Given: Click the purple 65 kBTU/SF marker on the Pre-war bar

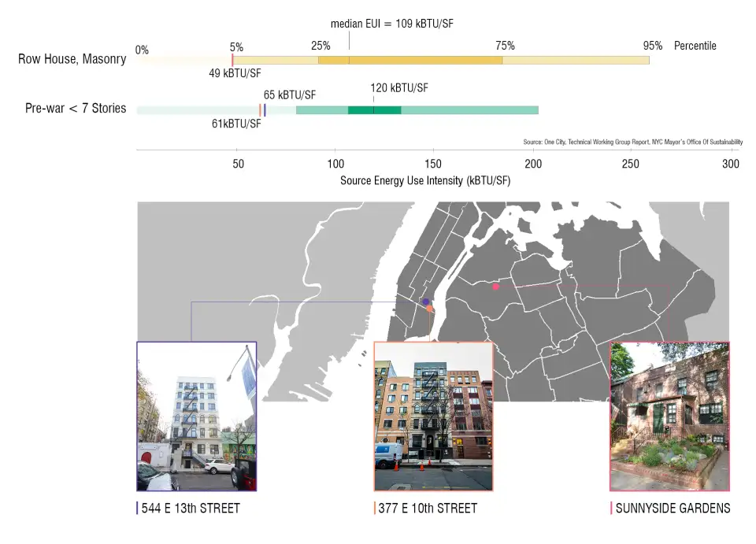Looking at the screenshot, I should tap(265, 110).
